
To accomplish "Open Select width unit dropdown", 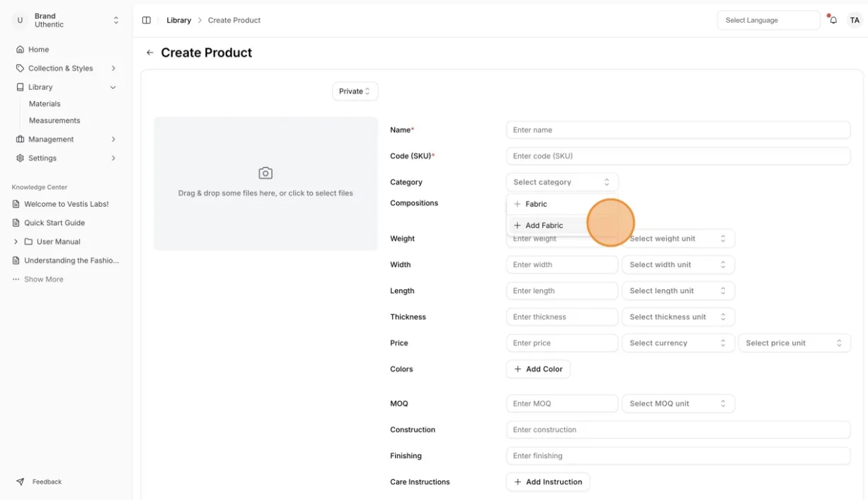I will (678, 265).
